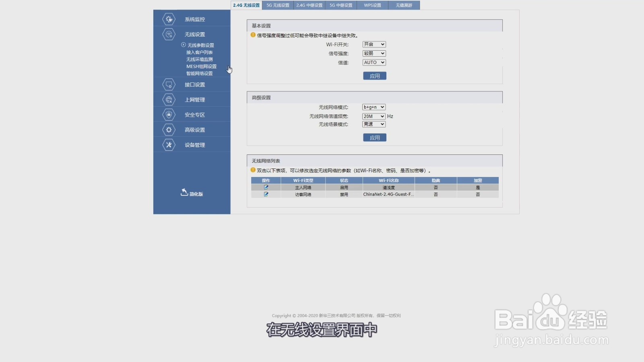The height and width of the screenshot is (362, 644).
Task: Switch to 5G 中继设置 tab
Action: (x=341, y=5)
